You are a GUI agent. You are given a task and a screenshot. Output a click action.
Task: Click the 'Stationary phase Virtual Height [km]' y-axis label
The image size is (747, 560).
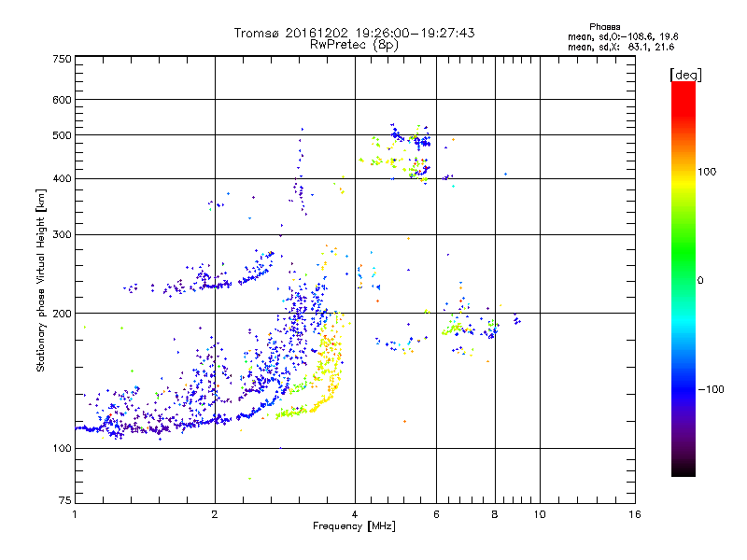pos(41,280)
